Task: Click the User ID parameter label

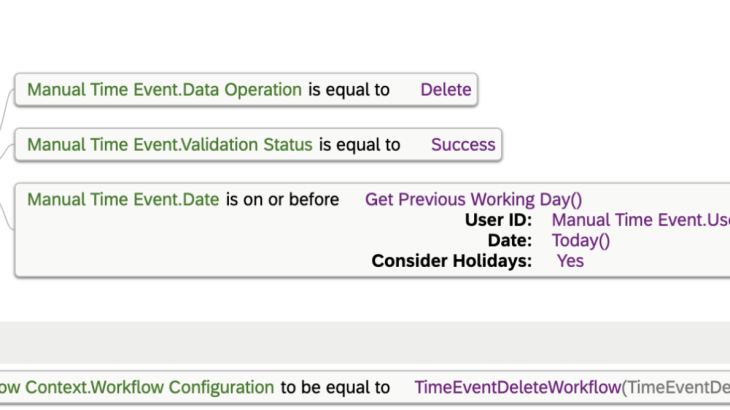Action: point(499,220)
